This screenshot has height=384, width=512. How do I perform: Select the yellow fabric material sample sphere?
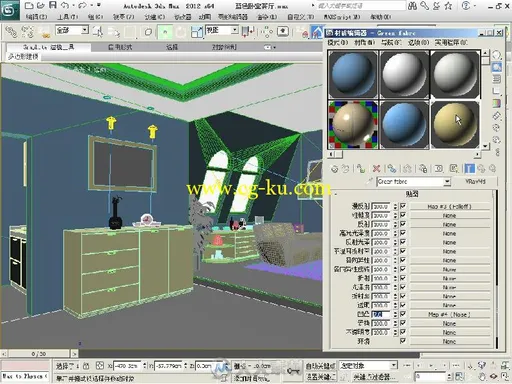[455, 125]
